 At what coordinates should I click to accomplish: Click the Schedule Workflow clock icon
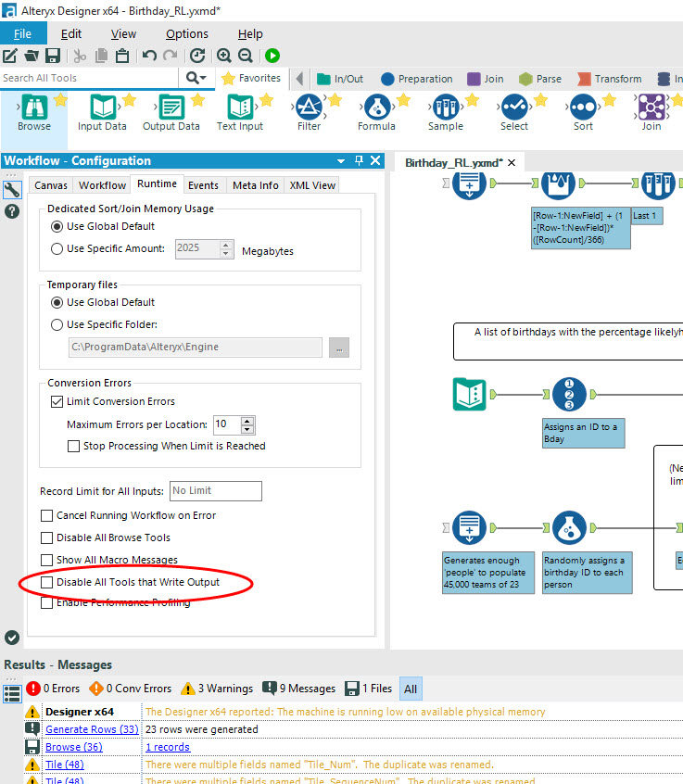point(197,56)
